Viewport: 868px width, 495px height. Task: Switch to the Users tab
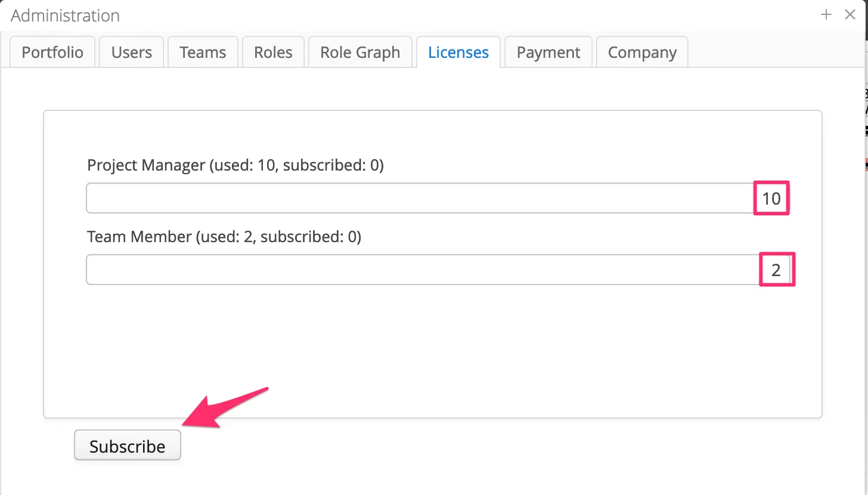131,52
